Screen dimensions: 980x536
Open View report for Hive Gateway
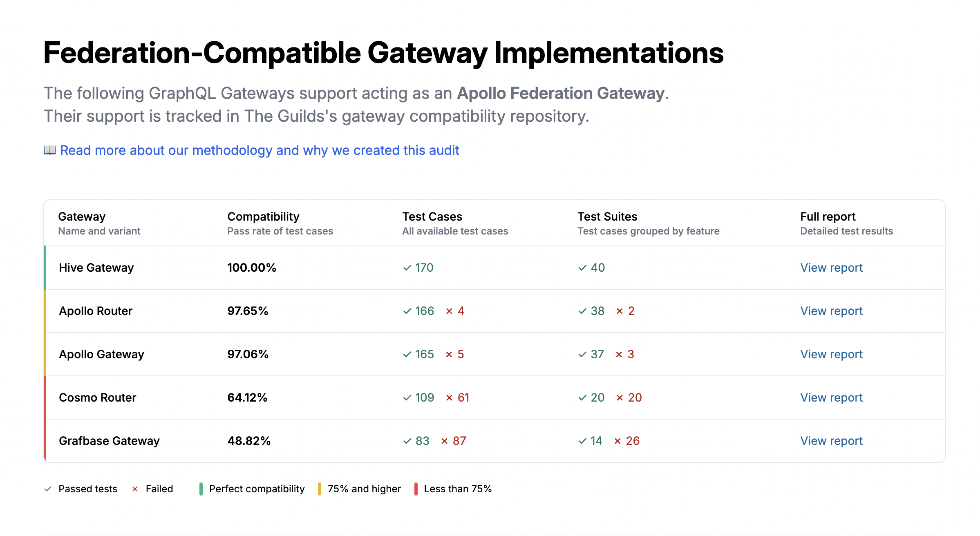pyautogui.click(x=831, y=268)
